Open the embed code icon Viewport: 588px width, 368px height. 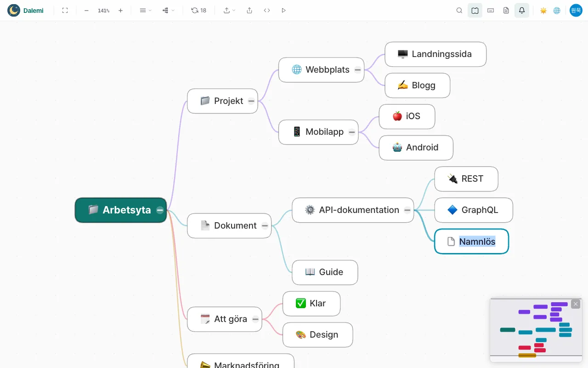point(267,10)
